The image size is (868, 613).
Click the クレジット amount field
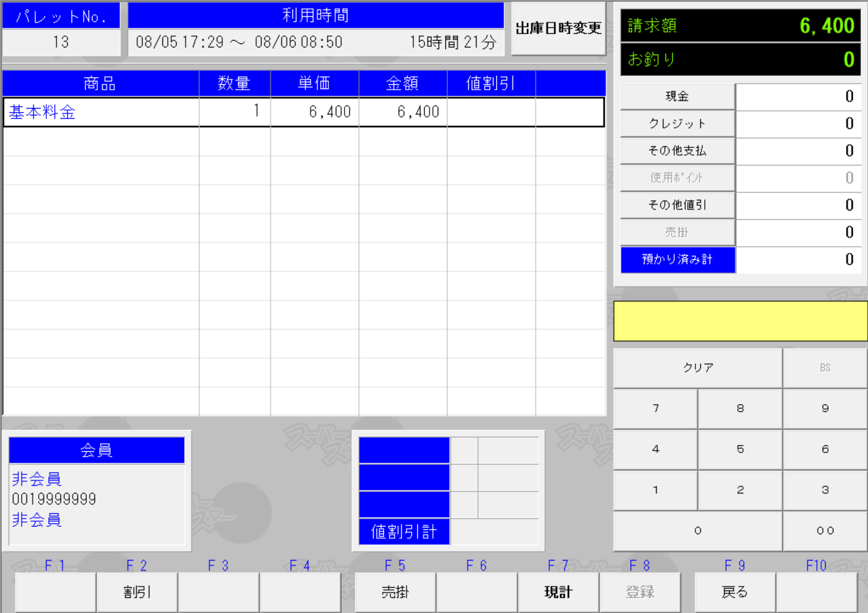pyautogui.click(x=798, y=124)
